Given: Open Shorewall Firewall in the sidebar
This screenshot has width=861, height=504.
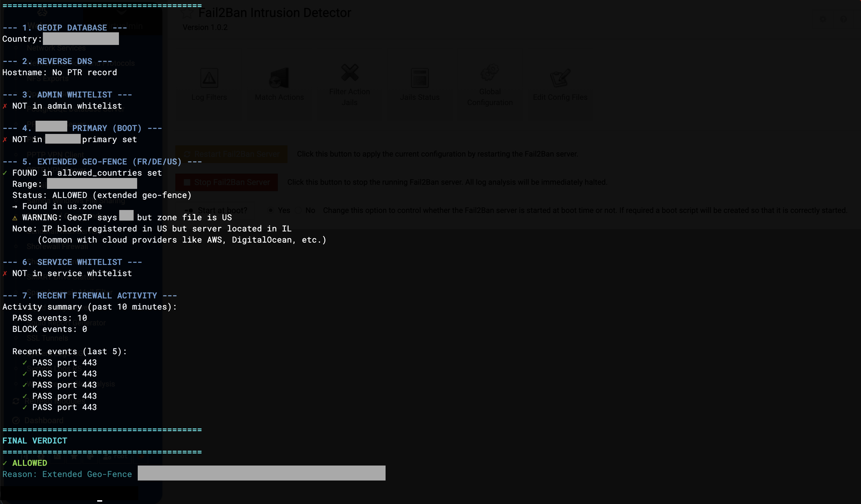Looking at the screenshot, I should coord(57,246).
